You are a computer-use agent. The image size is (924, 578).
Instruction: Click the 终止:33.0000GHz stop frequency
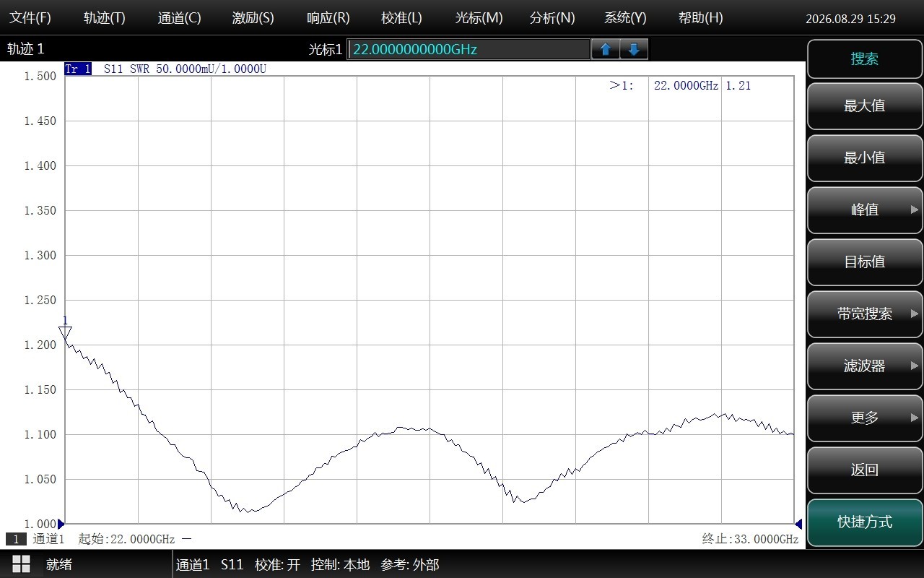(750, 539)
